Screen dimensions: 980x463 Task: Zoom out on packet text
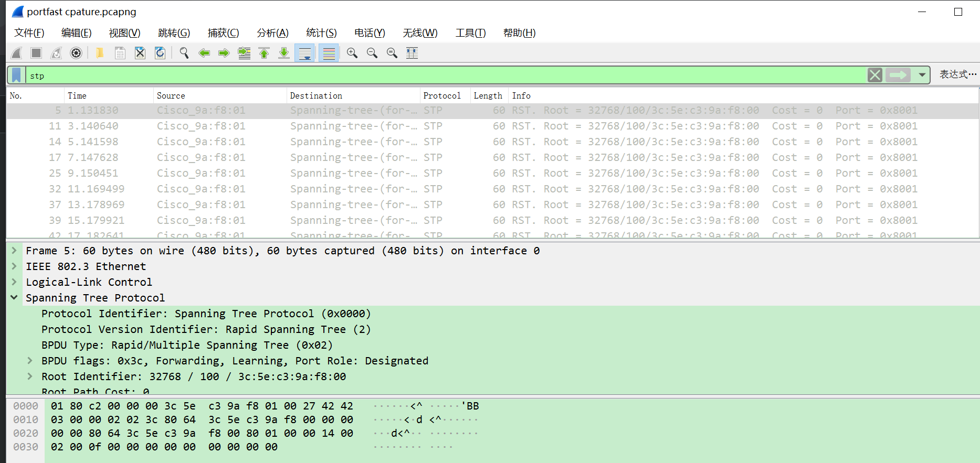click(372, 53)
